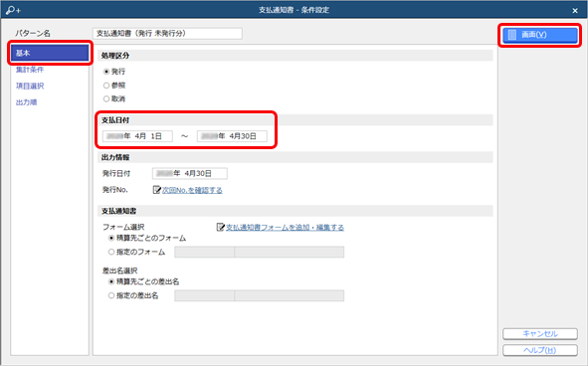Close the 支払通知書 - 条件設定 dialog
Viewport: 588px width, 366px height.
(x=575, y=11)
